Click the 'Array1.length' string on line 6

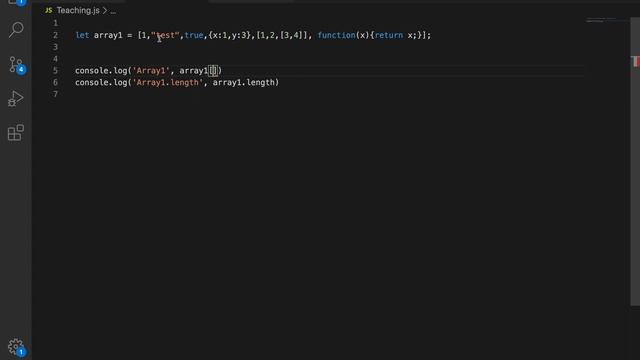coord(167,82)
